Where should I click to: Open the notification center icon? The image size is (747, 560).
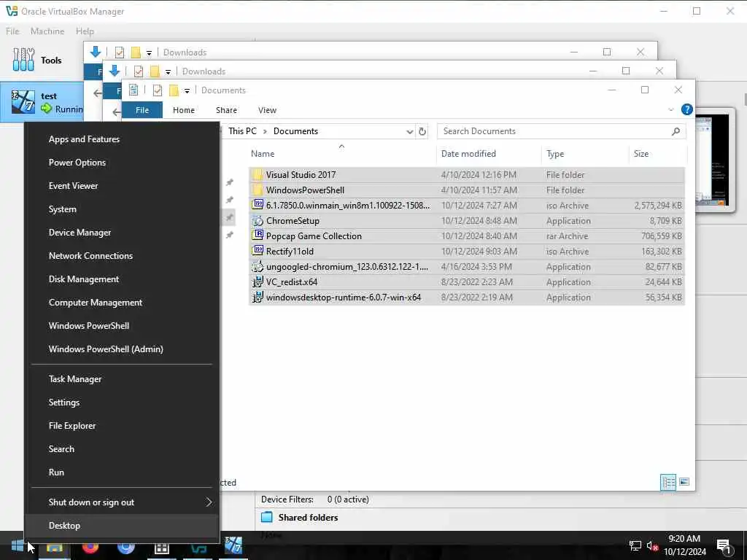tap(724, 547)
